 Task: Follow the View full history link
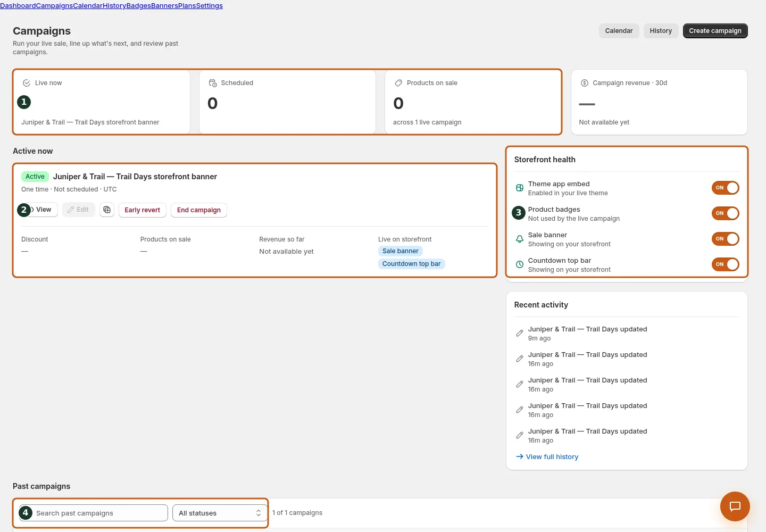pos(547,456)
